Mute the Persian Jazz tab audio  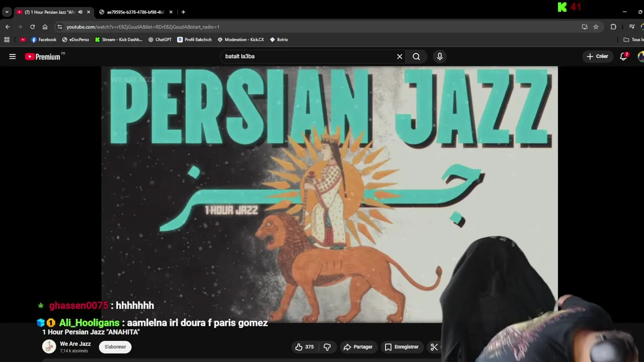[x=80, y=12]
